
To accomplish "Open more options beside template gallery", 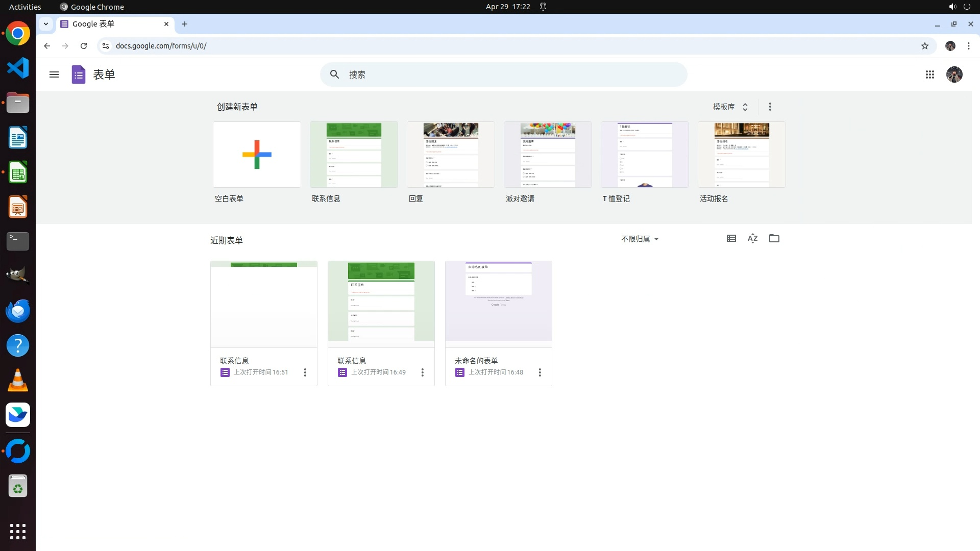I will tap(770, 107).
